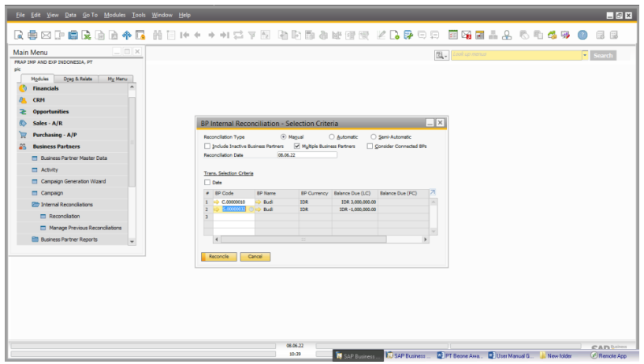Go to First Data Record arrow
Screen dimensions: 644x364
[184, 35]
